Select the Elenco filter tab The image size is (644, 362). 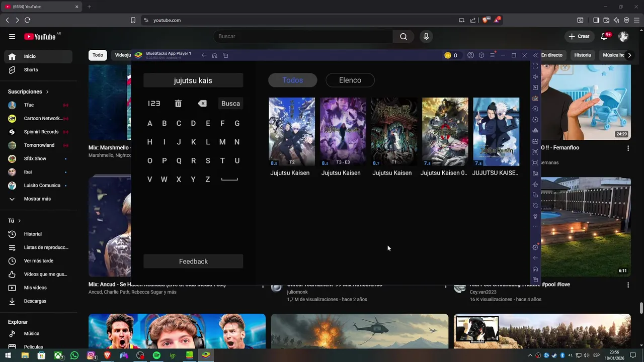(350, 80)
